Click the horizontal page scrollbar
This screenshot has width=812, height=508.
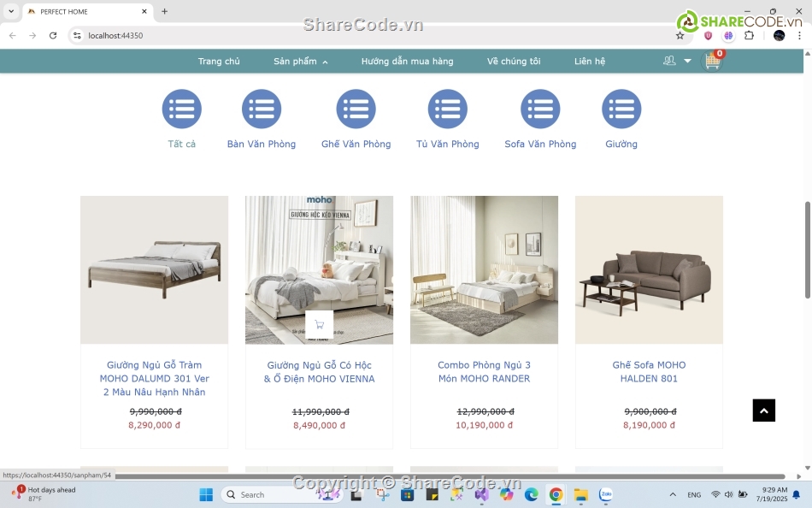[450, 476]
